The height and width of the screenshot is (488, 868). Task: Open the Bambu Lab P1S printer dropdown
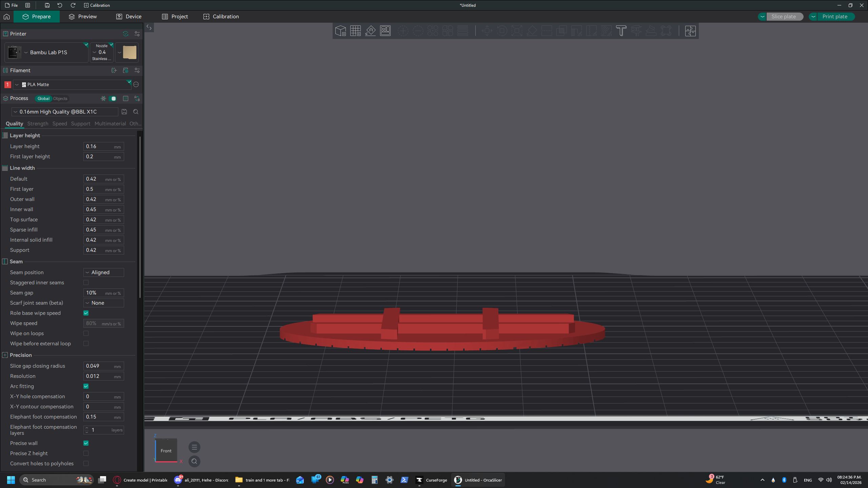[x=46, y=53]
